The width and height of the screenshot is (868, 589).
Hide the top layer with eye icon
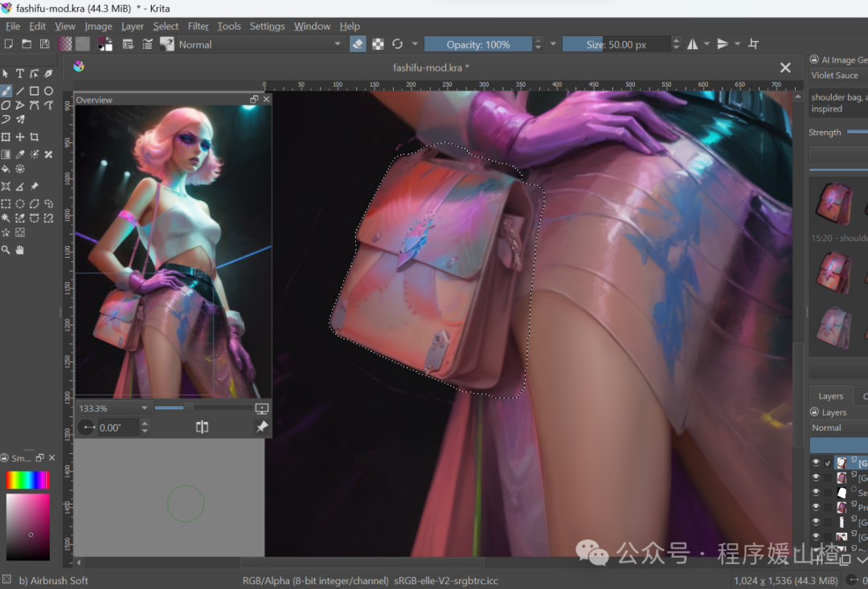[816, 462]
